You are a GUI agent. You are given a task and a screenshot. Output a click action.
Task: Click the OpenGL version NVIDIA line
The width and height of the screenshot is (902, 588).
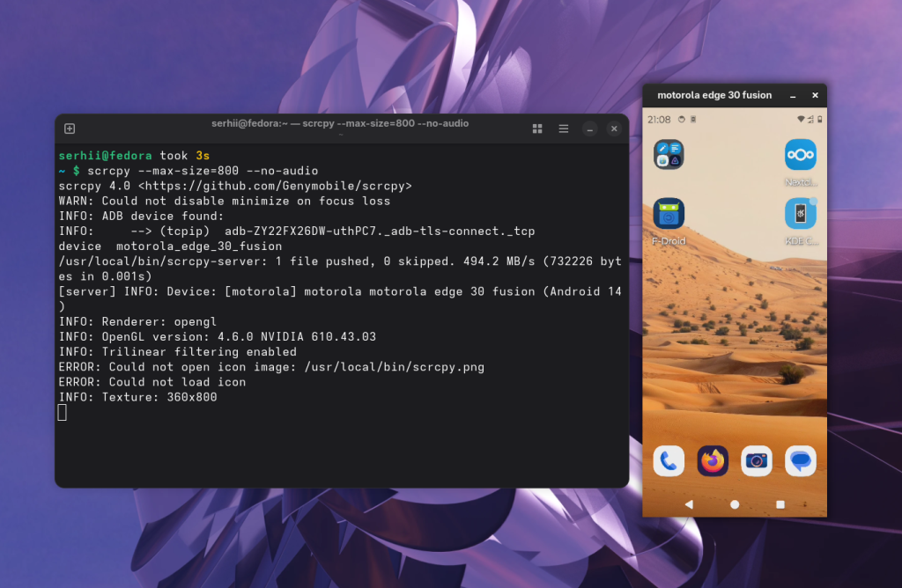click(218, 337)
